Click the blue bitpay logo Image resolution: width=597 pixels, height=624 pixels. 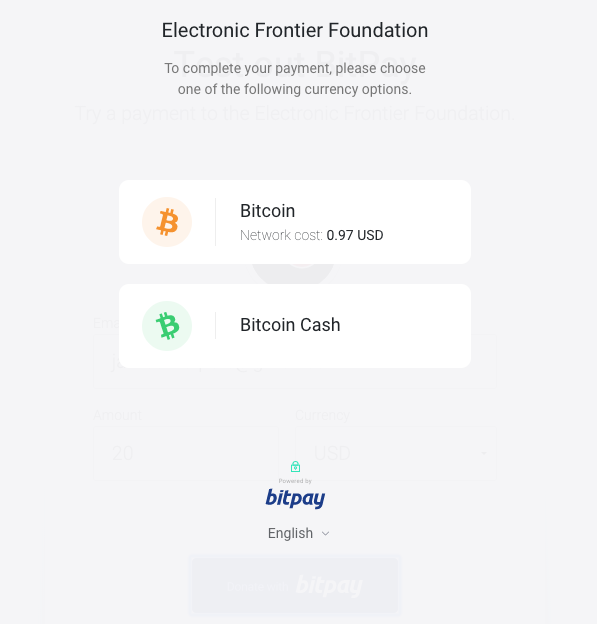pos(295,498)
